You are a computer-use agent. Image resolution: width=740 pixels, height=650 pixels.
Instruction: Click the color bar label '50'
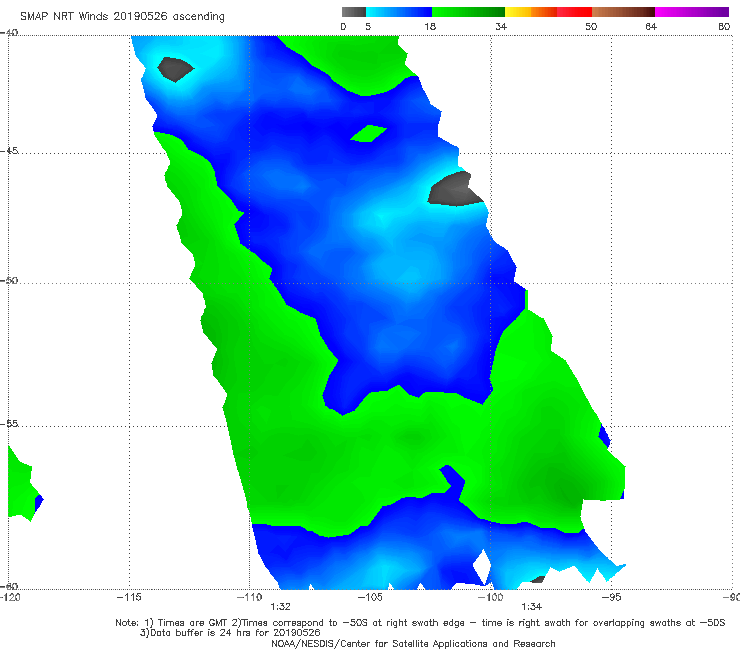pyautogui.click(x=591, y=27)
